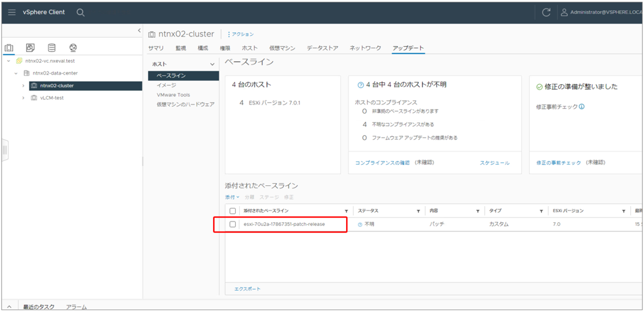Switch to VMs and Templates inventory view
644x311 pixels.
[x=30, y=48]
